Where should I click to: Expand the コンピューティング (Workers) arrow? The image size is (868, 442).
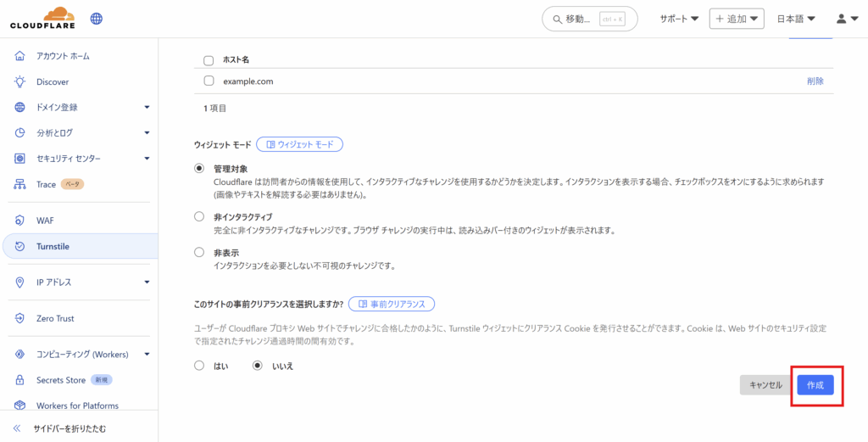(x=147, y=355)
